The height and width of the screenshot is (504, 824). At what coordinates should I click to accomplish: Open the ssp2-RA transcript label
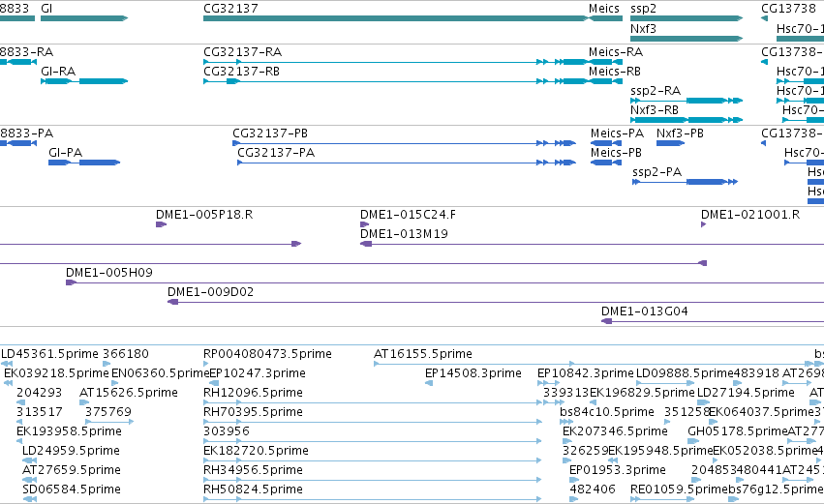click(656, 91)
